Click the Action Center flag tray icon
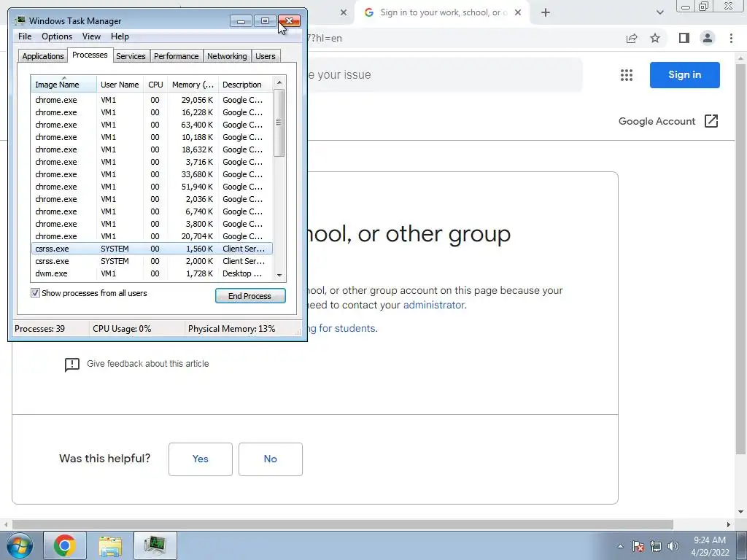Viewport: 747px width, 560px height. pyautogui.click(x=638, y=546)
